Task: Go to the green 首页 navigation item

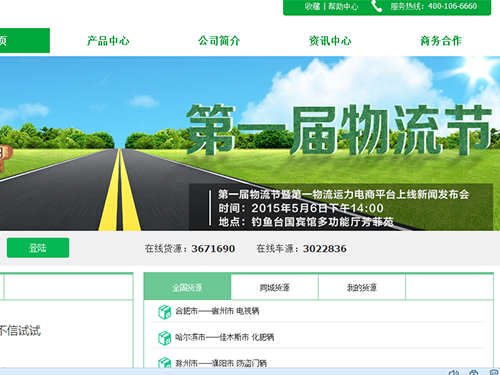Action: click(x=25, y=40)
